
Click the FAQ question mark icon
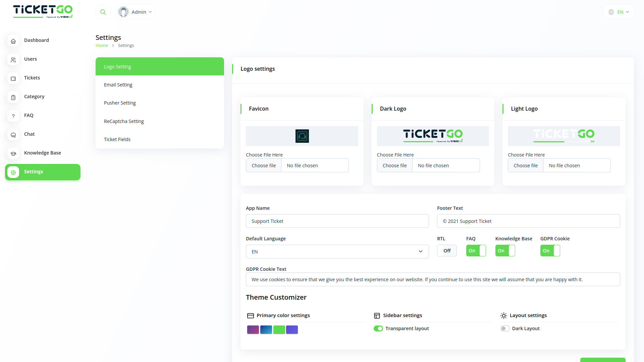(x=13, y=116)
